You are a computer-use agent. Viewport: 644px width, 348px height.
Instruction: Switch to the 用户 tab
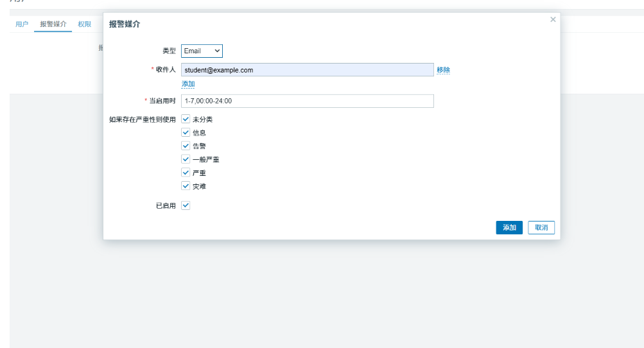(x=22, y=24)
